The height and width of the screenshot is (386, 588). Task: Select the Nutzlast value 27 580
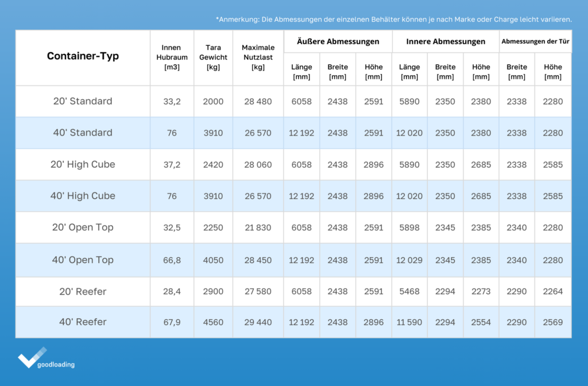click(x=258, y=291)
